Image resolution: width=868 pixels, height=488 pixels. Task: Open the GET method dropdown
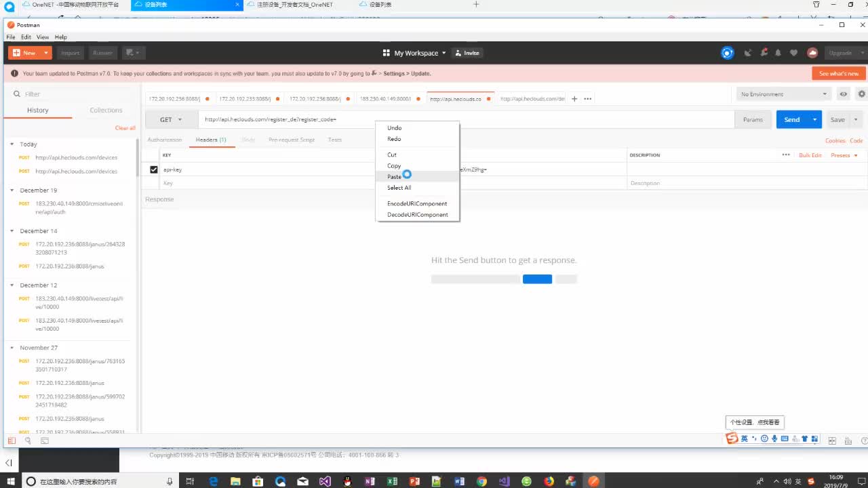(x=171, y=119)
